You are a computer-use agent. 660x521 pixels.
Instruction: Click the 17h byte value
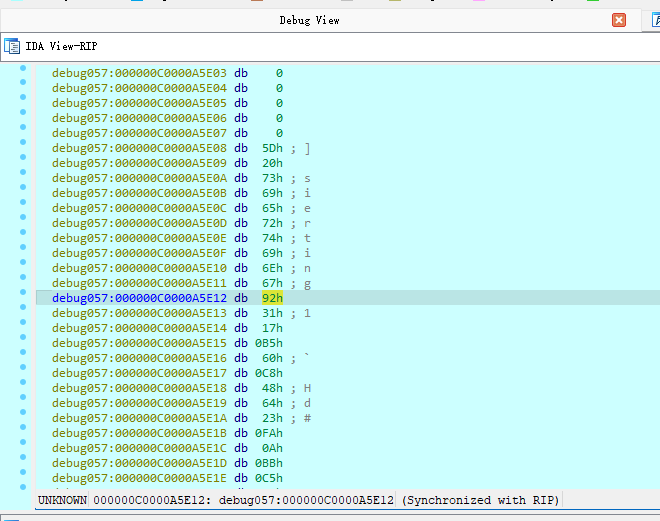tap(272, 328)
